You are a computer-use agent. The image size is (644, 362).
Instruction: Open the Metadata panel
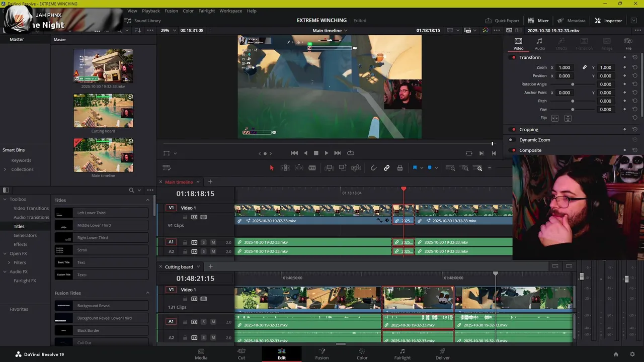572,21
